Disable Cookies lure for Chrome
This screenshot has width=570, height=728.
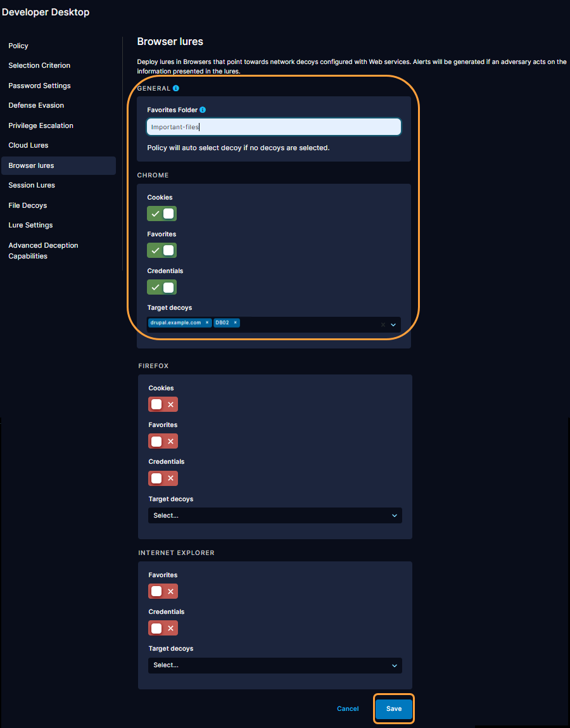click(x=161, y=214)
